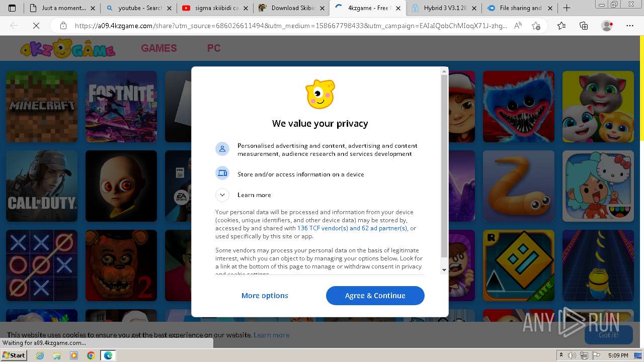The width and height of the screenshot is (644, 362).
Task: View site information lock icon
Action: (x=63, y=26)
